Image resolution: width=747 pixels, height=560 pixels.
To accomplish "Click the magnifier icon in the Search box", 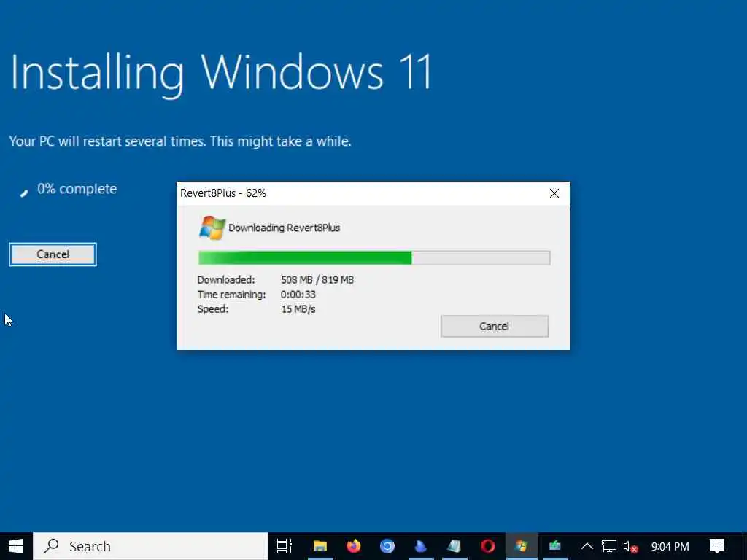I will coord(51,545).
